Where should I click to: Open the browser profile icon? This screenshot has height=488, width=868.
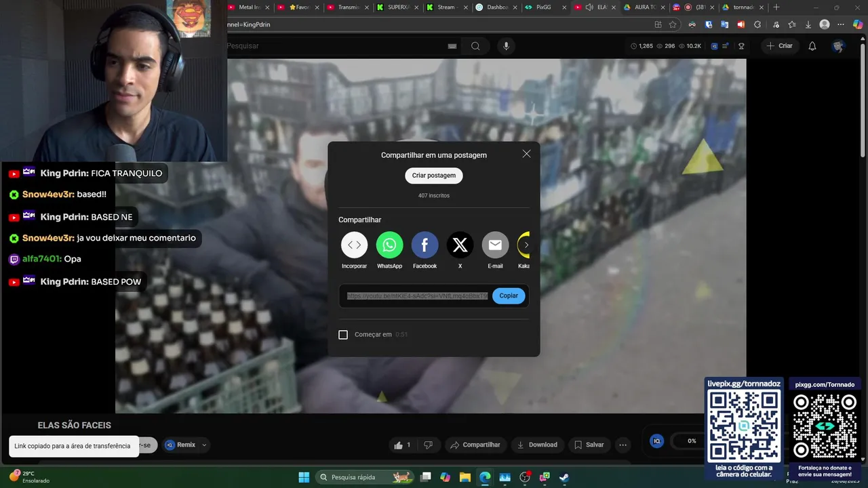[x=825, y=24]
